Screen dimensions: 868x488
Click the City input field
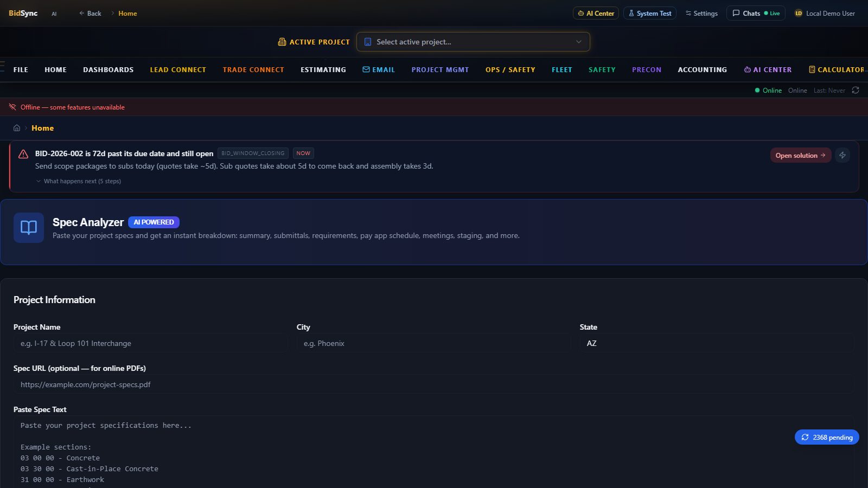433,343
